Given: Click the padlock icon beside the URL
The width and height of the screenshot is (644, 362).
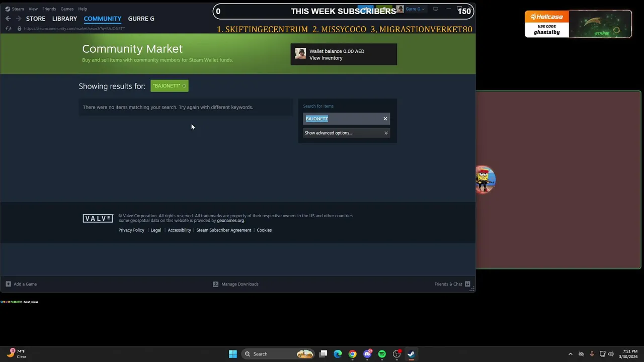Looking at the screenshot, I should 20,29.
